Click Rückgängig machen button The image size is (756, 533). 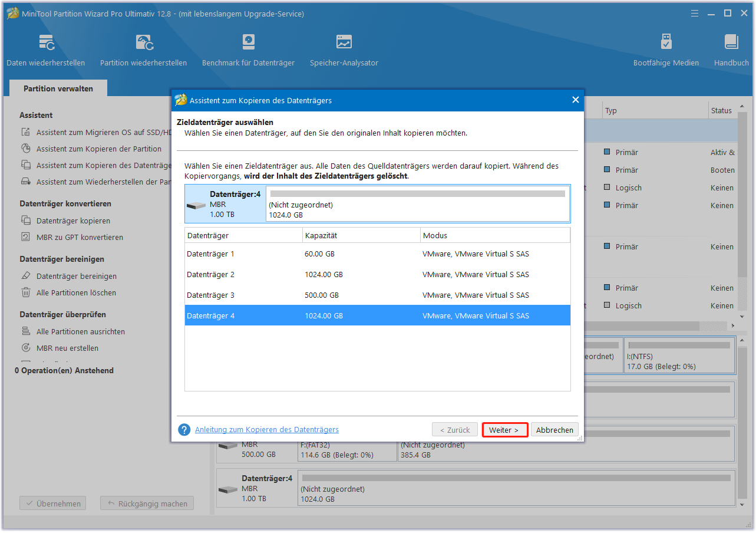pos(147,504)
